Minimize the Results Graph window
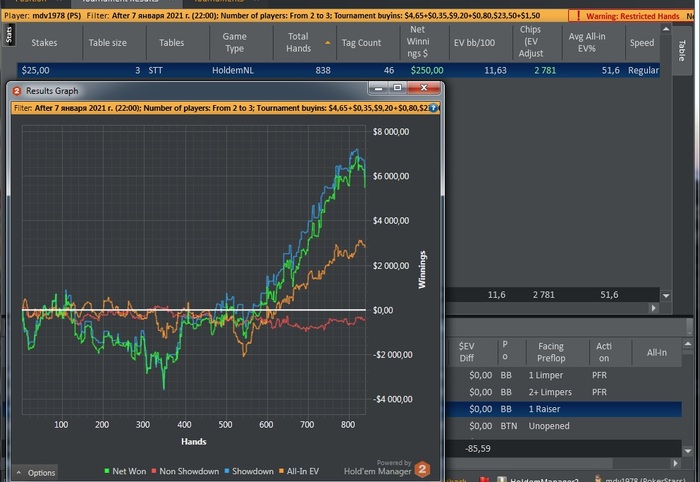The height and width of the screenshot is (482, 700). tap(379, 88)
